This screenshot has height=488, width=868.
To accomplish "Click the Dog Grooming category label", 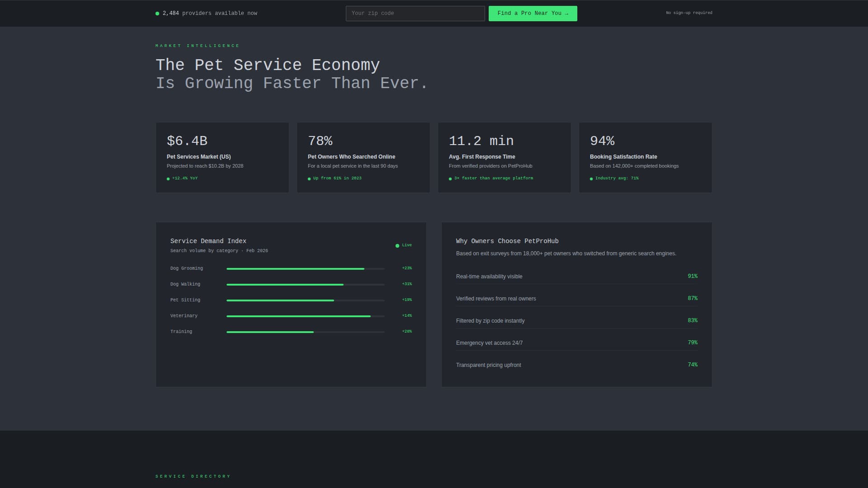I will tap(187, 268).
